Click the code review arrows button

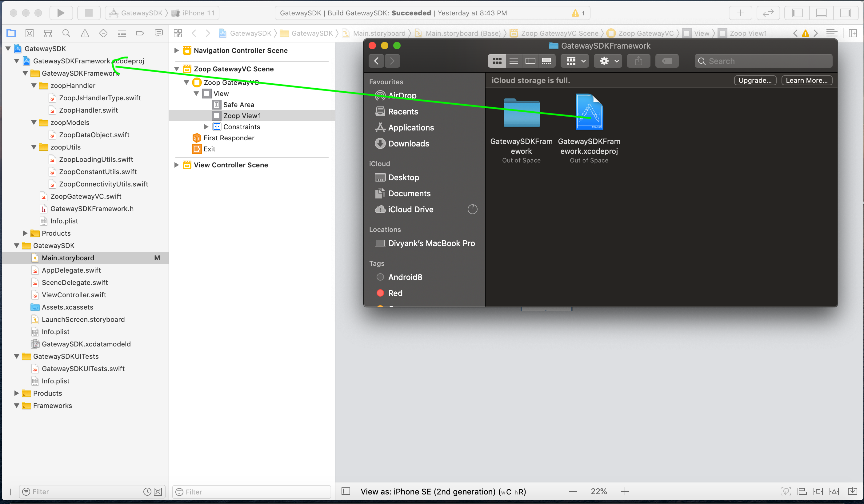click(768, 13)
